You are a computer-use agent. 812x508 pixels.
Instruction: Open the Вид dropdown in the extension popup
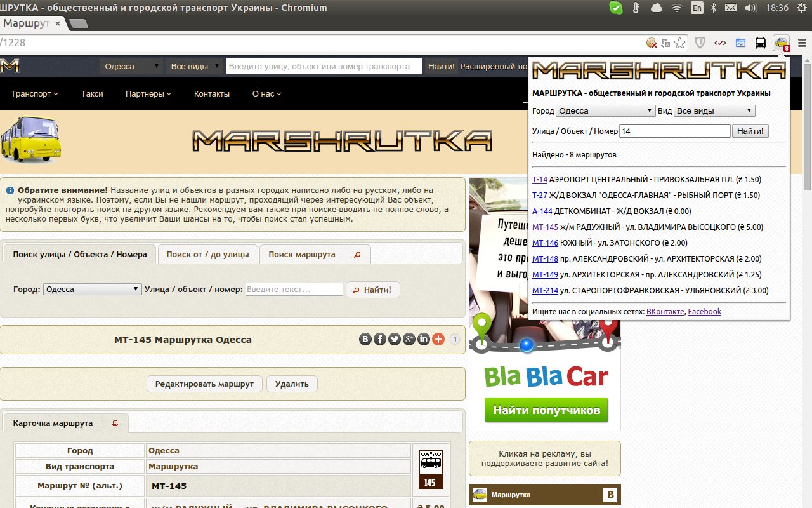click(x=714, y=110)
